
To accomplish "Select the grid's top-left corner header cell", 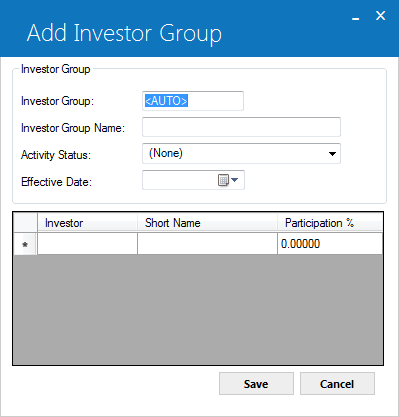I will click(25, 223).
